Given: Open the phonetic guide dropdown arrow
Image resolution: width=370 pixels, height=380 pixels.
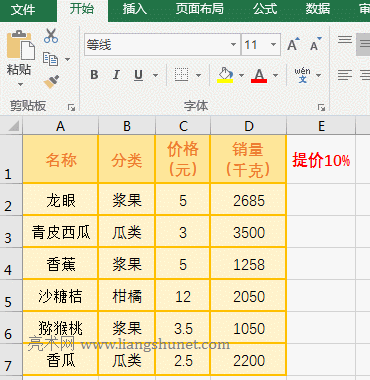Looking at the screenshot, I should (319, 75).
